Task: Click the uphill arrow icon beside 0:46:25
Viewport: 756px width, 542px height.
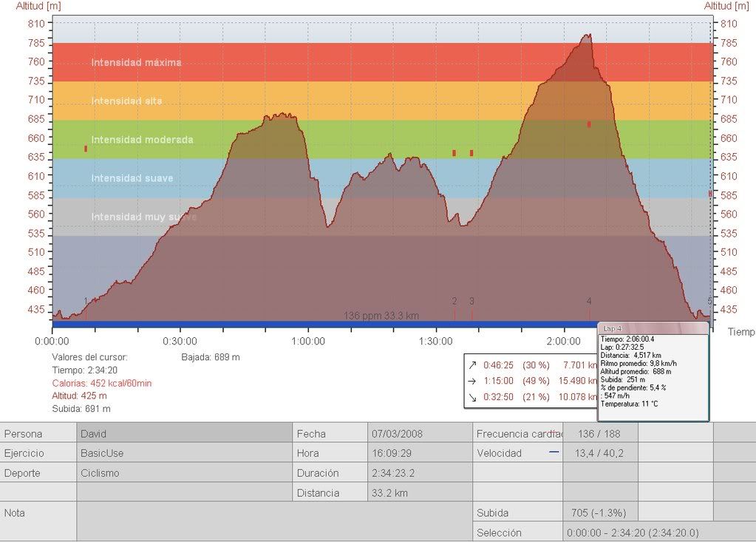Action: [x=472, y=365]
